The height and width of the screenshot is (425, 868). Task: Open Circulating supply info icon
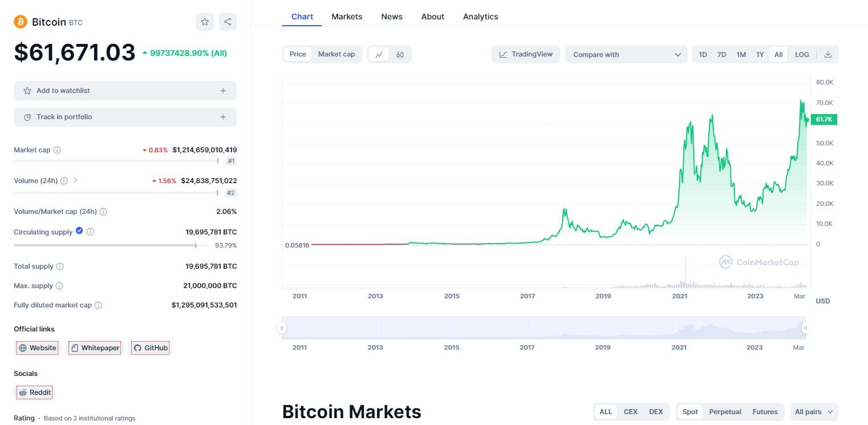click(x=90, y=232)
